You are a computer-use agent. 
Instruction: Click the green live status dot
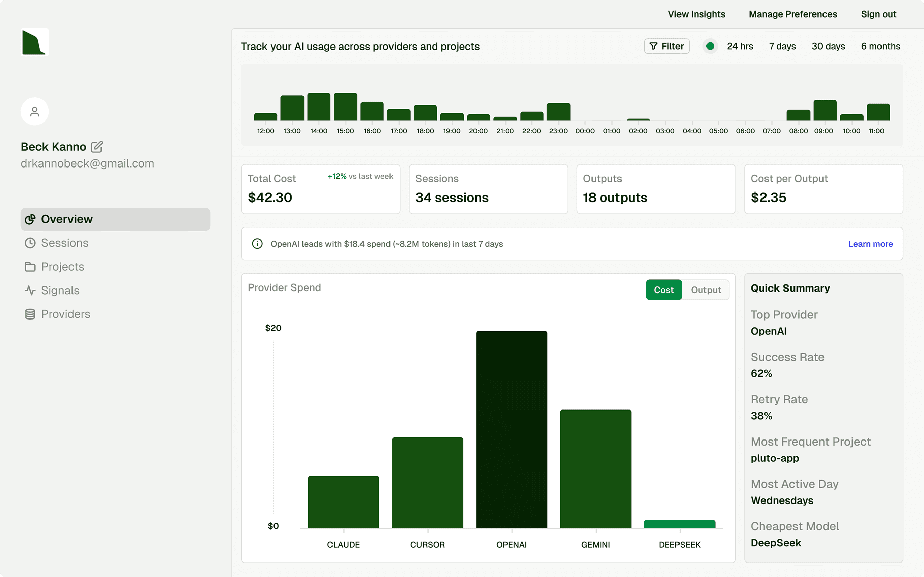click(710, 46)
